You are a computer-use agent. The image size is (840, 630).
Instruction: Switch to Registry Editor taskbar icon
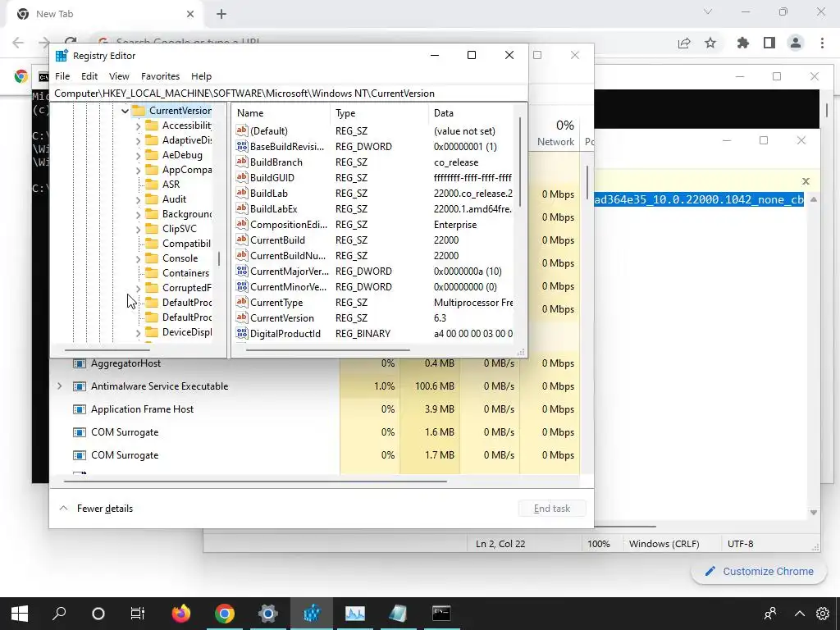312,614
